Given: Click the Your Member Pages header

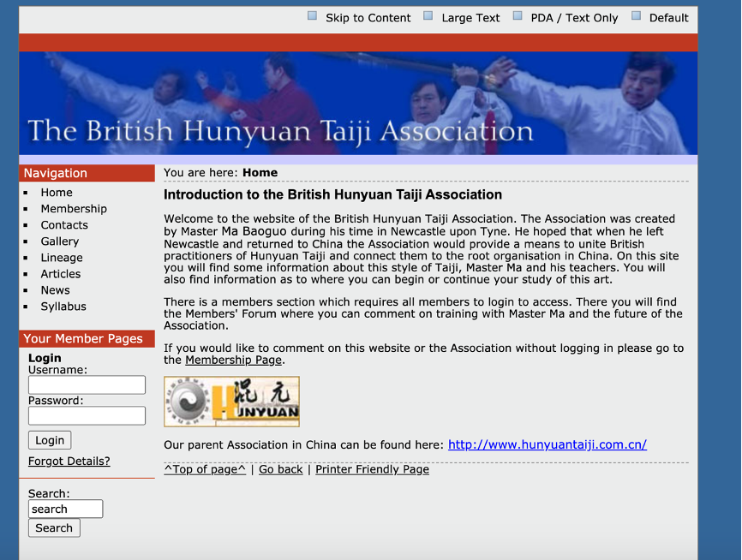Looking at the screenshot, I should (87, 338).
